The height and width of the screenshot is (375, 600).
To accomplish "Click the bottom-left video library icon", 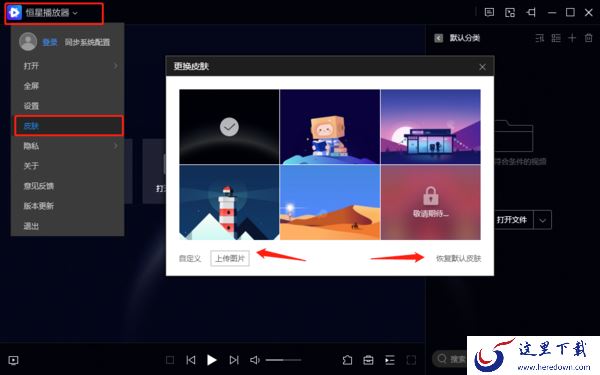I will [13, 360].
